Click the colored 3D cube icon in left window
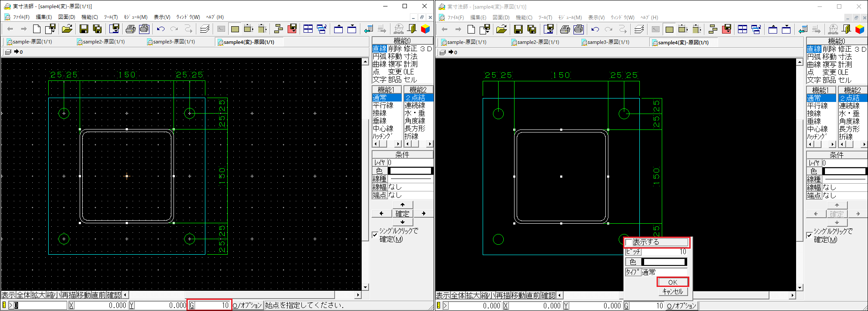This screenshot has height=311, width=868. [425, 29]
